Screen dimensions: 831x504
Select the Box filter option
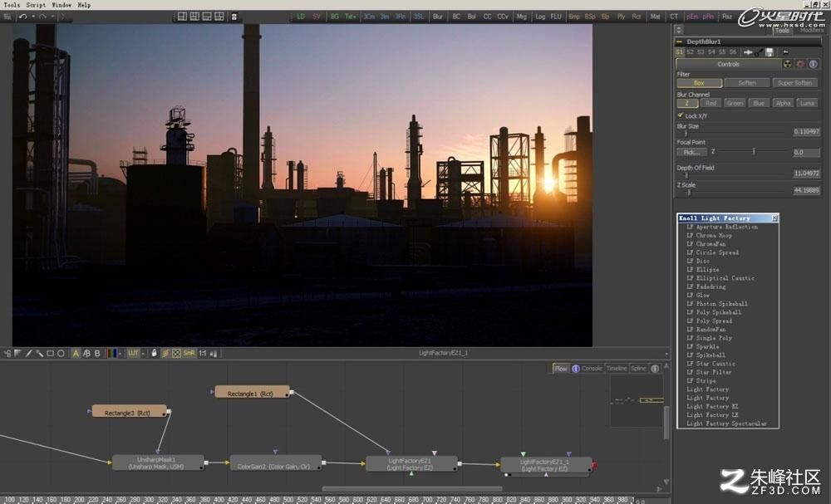[699, 83]
